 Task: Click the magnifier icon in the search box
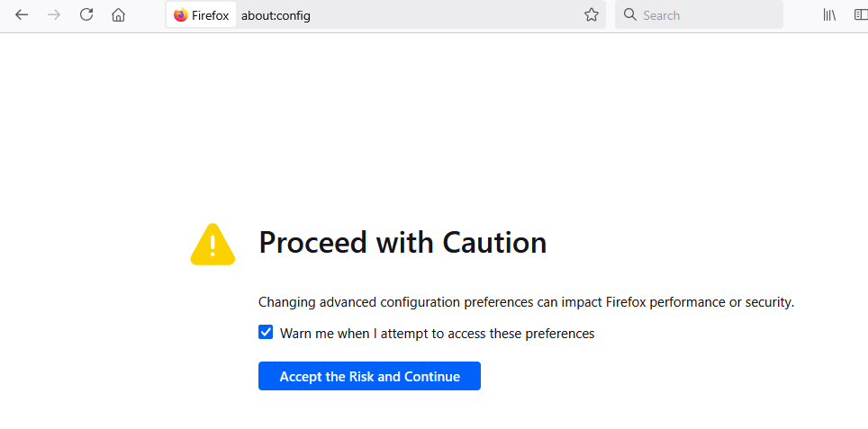(630, 15)
